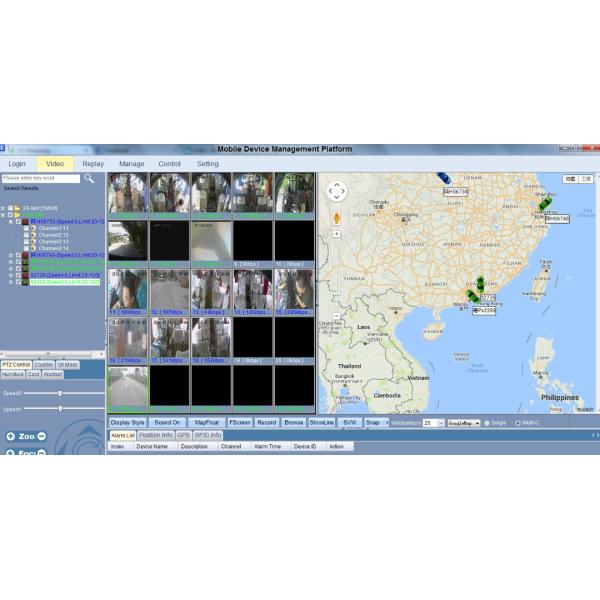Click the Record button

[266, 422]
